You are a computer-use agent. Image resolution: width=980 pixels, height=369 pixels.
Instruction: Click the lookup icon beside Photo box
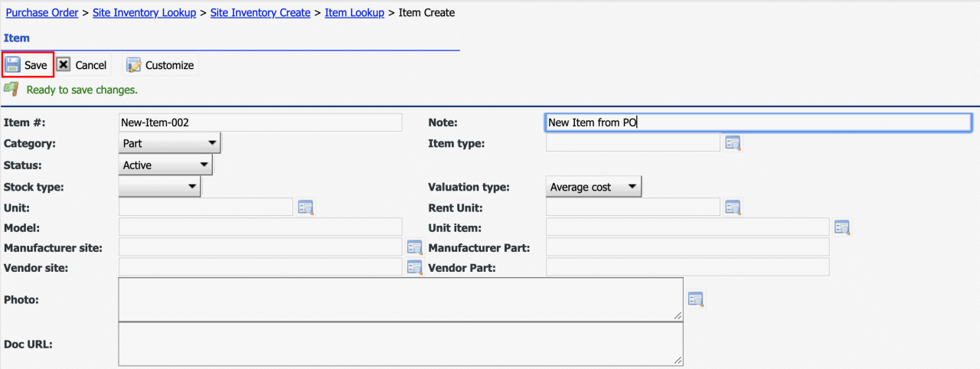coord(695,299)
